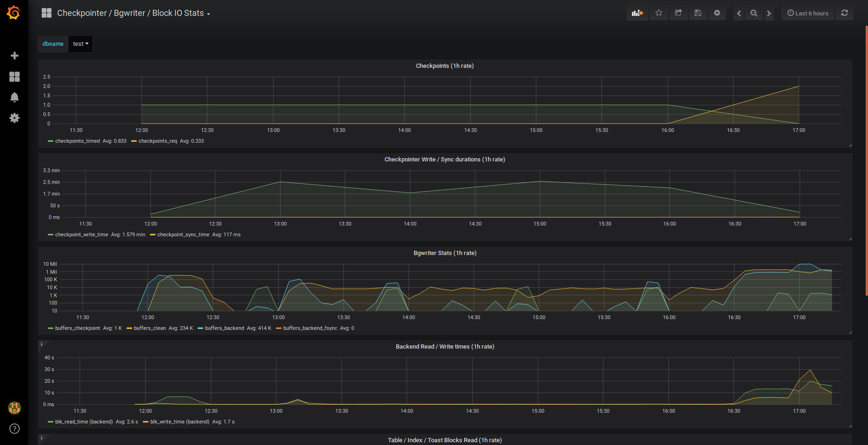Open the Create plus menu in sidebar
The width and height of the screenshot is (868, 445).
pos(15,56)
